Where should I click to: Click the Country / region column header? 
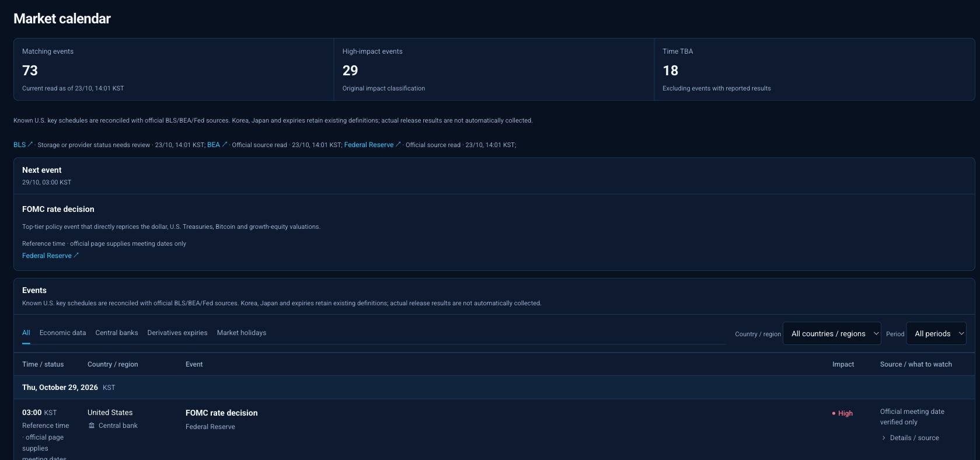tap(113, 364)
